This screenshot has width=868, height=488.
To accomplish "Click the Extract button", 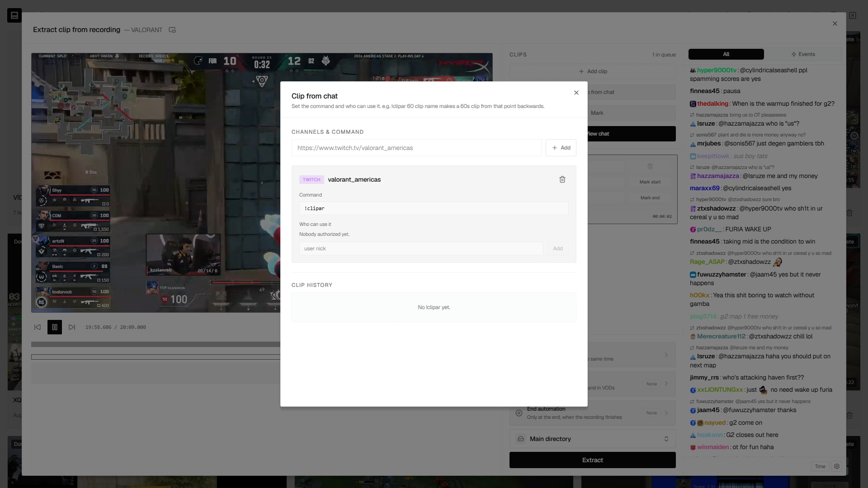I will pyautogui.click(x=593, y=460).
